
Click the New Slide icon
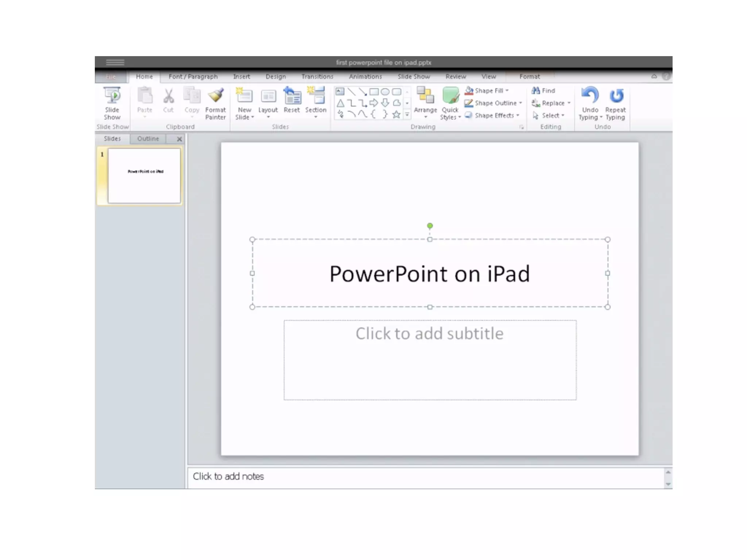[x=244, y=96]
